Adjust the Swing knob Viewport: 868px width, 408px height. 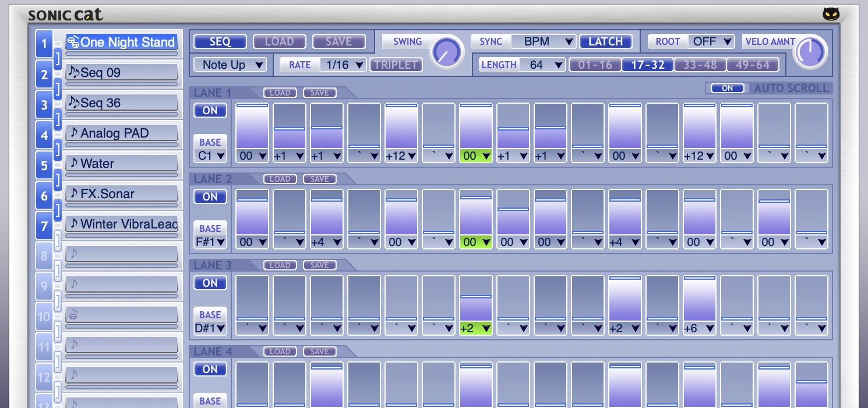point(446,52)
